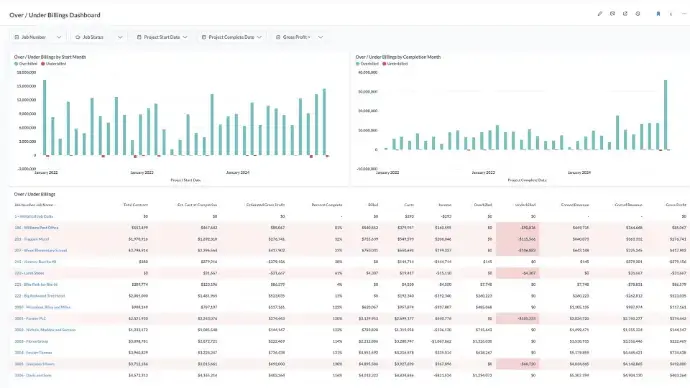Viewport: 690px width, 388px height.
Task: Click the Over / Under Billings table title
Action: tap(35, 194)
